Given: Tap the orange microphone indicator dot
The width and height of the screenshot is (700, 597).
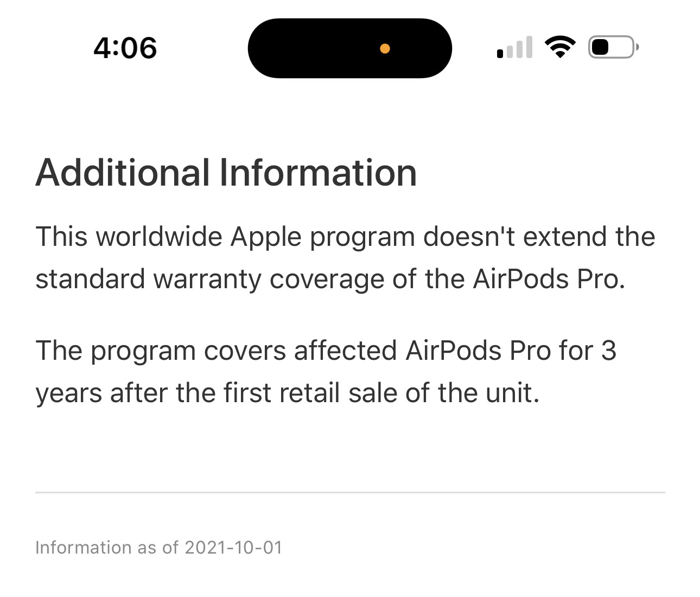Looking at the screenshot, I should 385,49.
